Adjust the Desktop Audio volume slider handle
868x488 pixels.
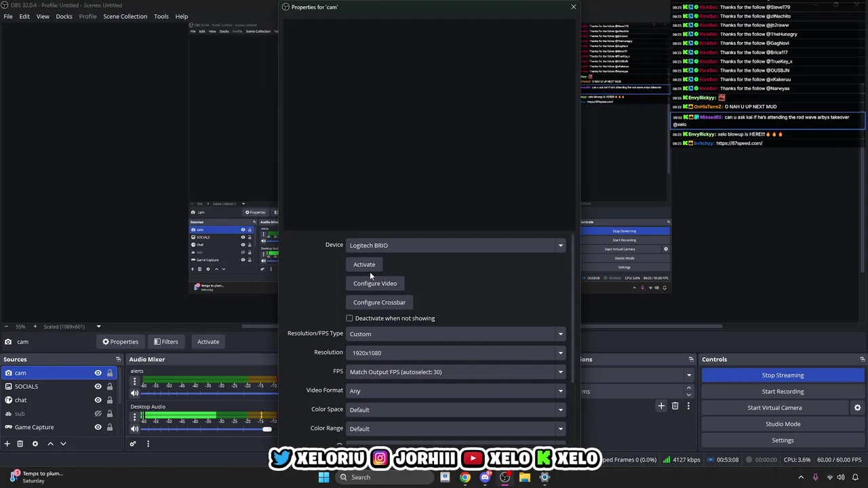pyautogui.click(x=267, y=428)
